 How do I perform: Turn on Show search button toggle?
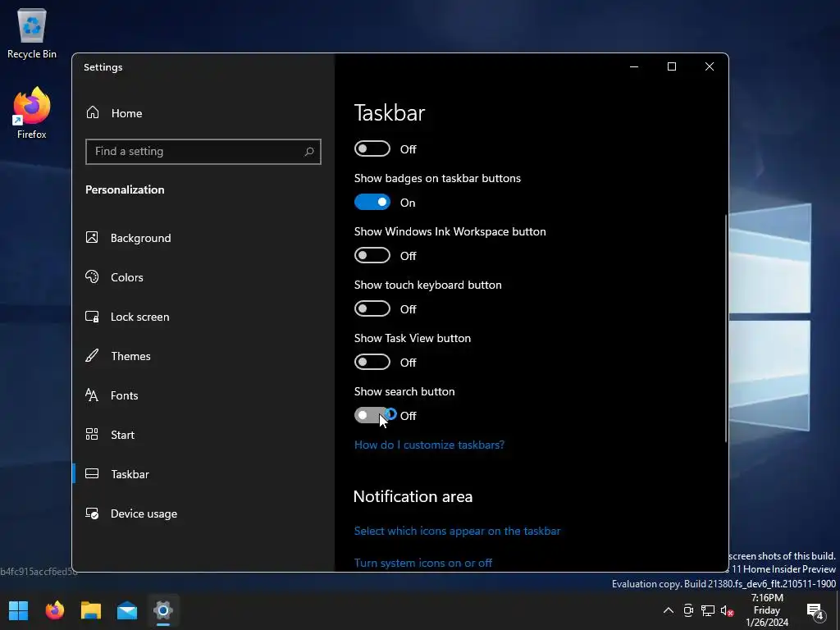point(372,415)
